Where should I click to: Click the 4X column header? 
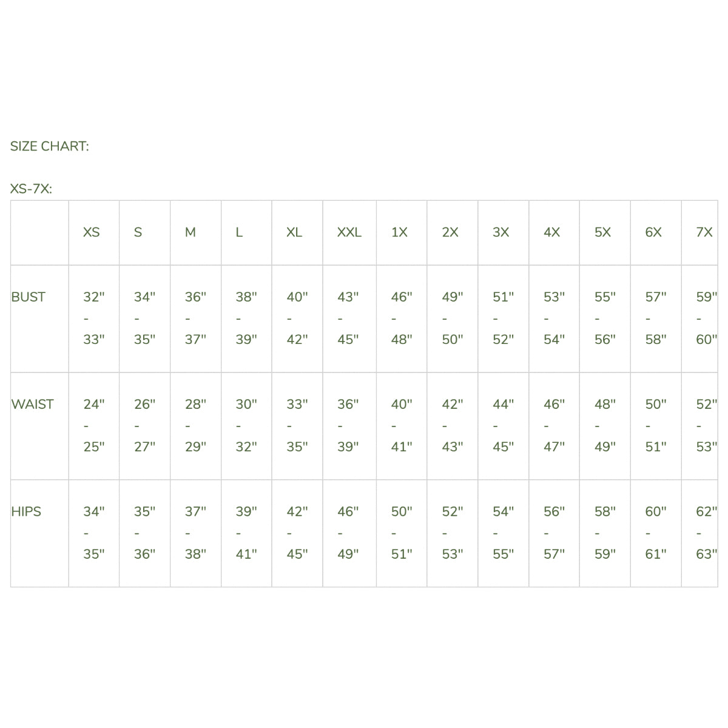551,232
